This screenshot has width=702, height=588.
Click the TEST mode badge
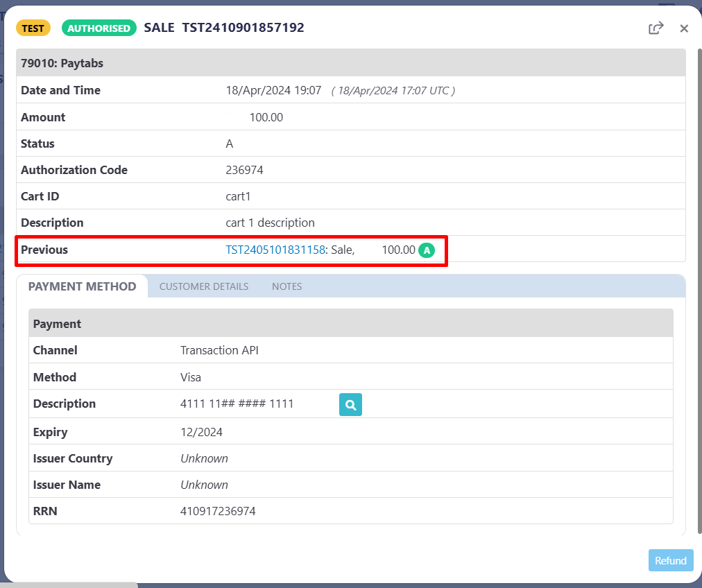(33, 28)
